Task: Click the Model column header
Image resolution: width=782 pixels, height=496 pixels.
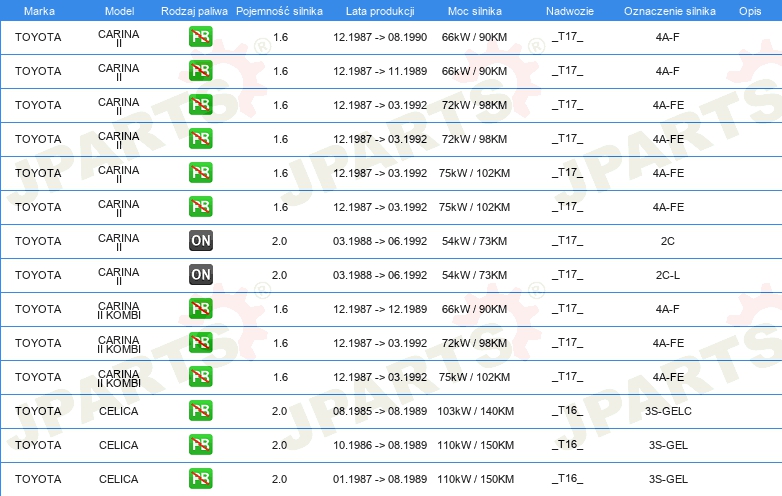Action: click(x=120, y=11)
